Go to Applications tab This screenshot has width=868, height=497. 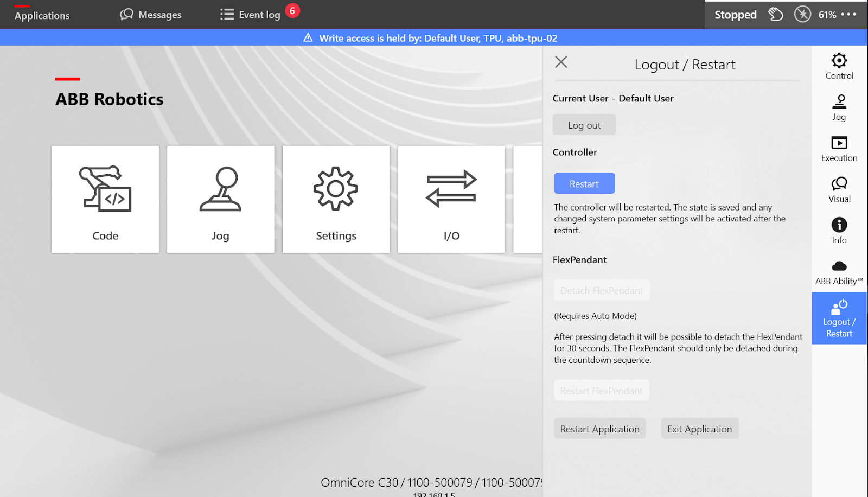tap(42, 16)
